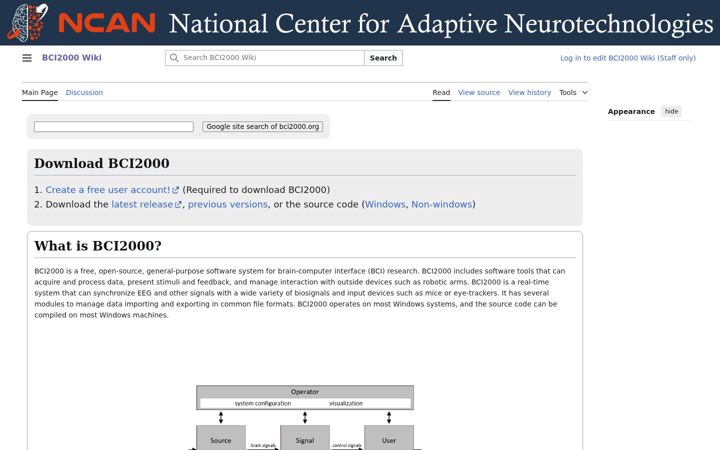The image size is (720, 450).
Task: Open the BCI2000 Wiki home link
Action: click(72, 58)
